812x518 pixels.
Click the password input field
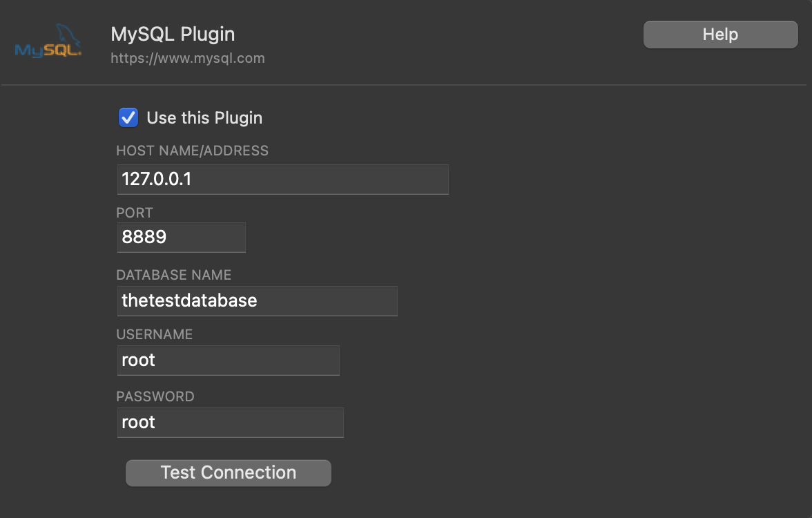click(x=230, y=423)
